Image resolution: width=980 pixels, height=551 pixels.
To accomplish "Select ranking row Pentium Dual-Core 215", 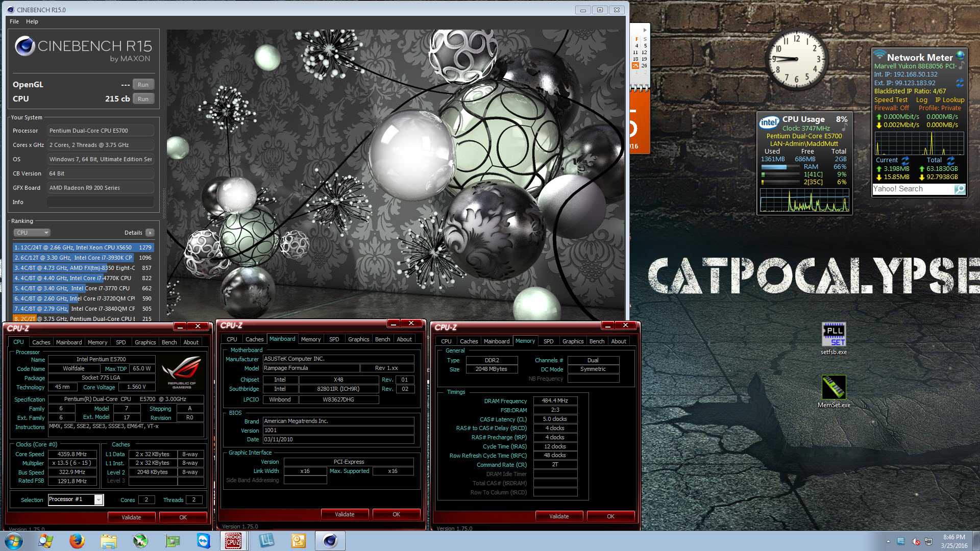I will coord(83,319).
